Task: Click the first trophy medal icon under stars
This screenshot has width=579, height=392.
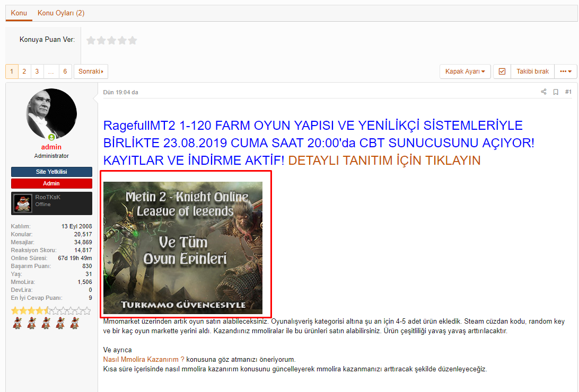Action: click(x=16, y=323)
